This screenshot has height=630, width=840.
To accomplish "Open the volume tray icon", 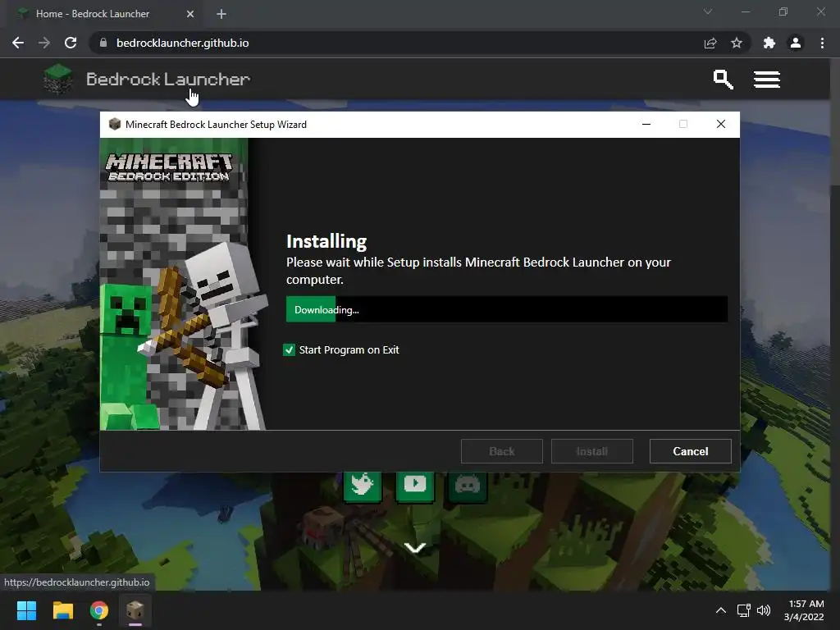I will tap(764, 610).
